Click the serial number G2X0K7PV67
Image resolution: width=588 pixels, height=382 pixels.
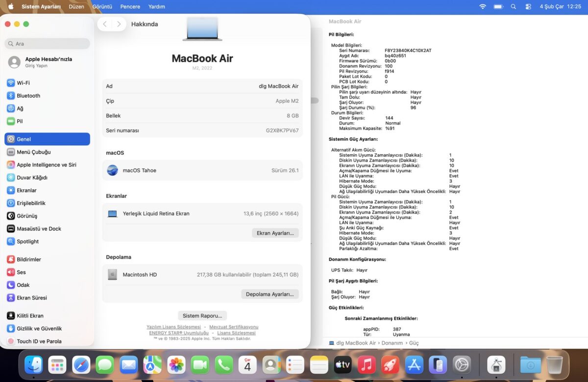click(x=282, y=131)
